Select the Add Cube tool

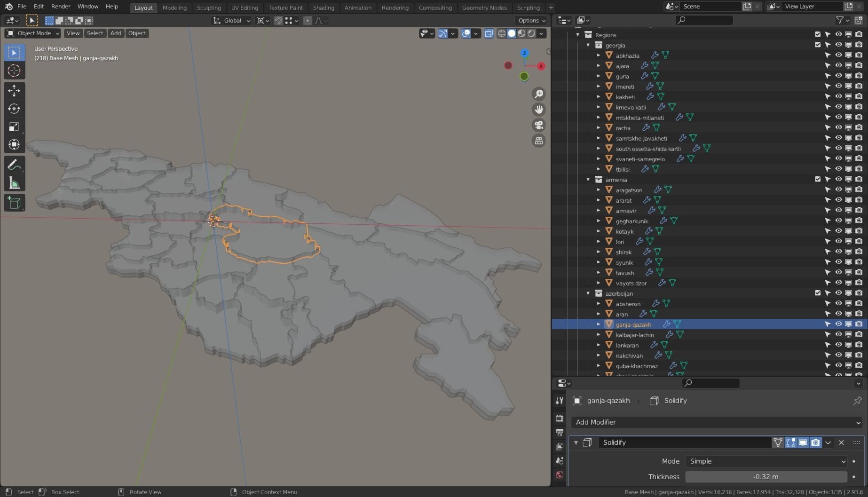14,203
